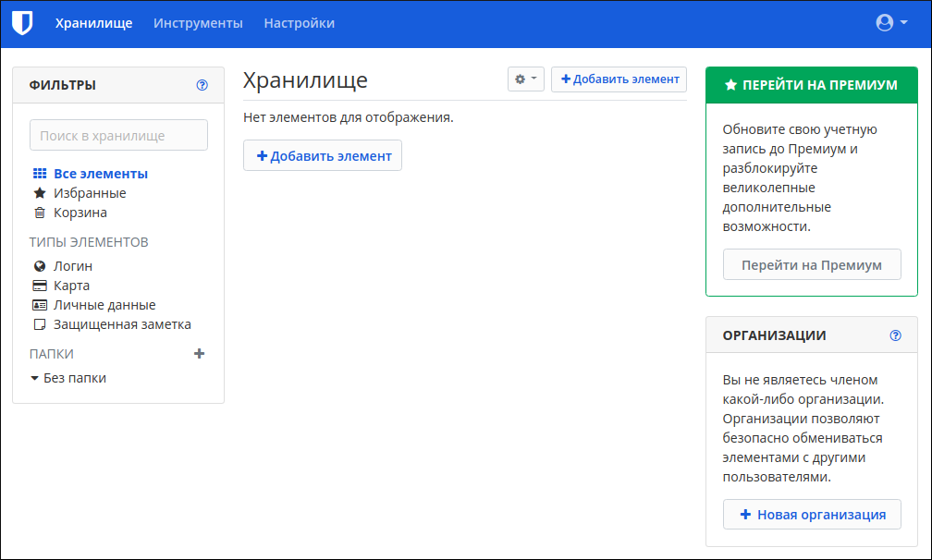This screenshot has width=932, height=560.
Task: Choose the Identity card icon filter
Action: pyautogui.click(x=40, y=305)
